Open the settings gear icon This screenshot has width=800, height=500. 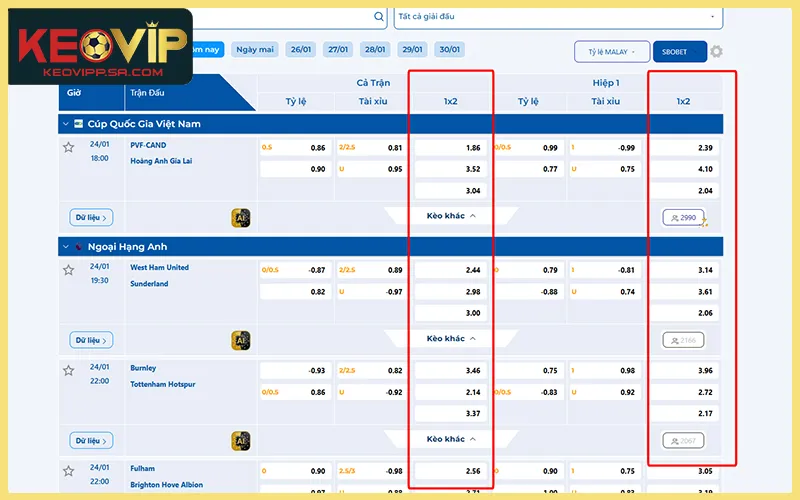[x=716, y=52]
